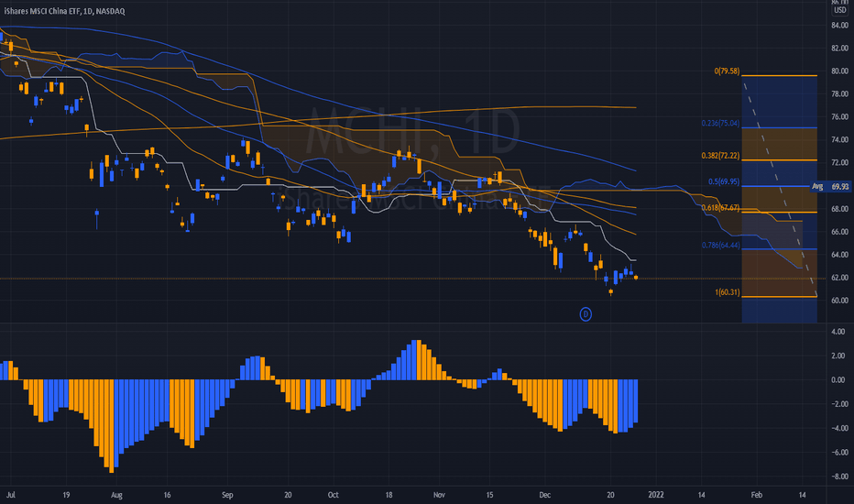Click the Fibonacci 0.5(69.95) level label
Screen dimensions: 854x504
tap(724, 181)
